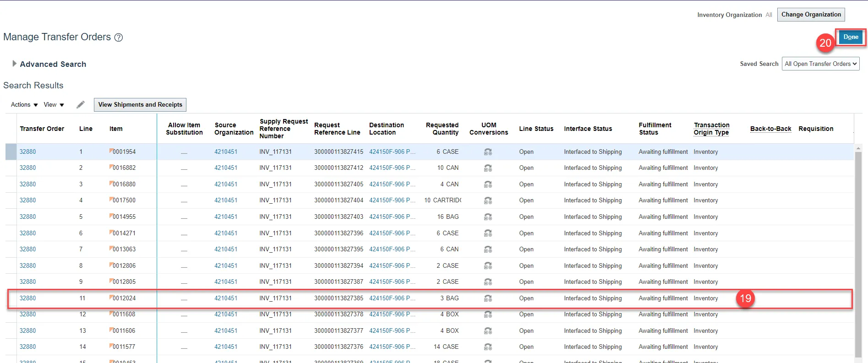Open UOM Conversions icon for line 7
Viewport: 868px width, 363px height.
pos(488,249)
